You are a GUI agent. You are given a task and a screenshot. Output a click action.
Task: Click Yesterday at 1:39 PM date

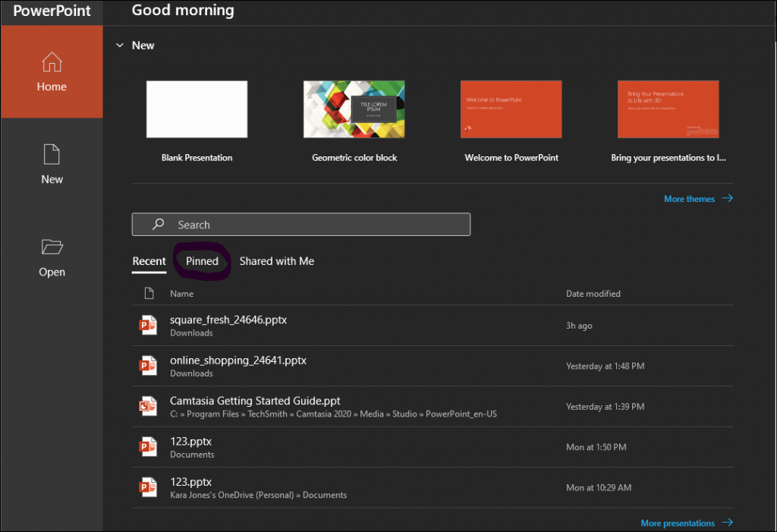click(605, 407)
